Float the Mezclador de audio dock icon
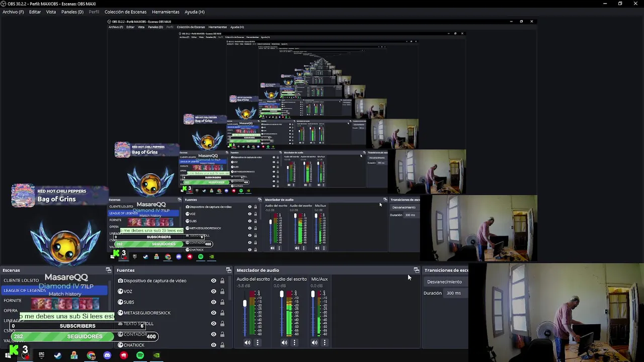The width and height of the screenshot is (644, 362). [416, 270]
